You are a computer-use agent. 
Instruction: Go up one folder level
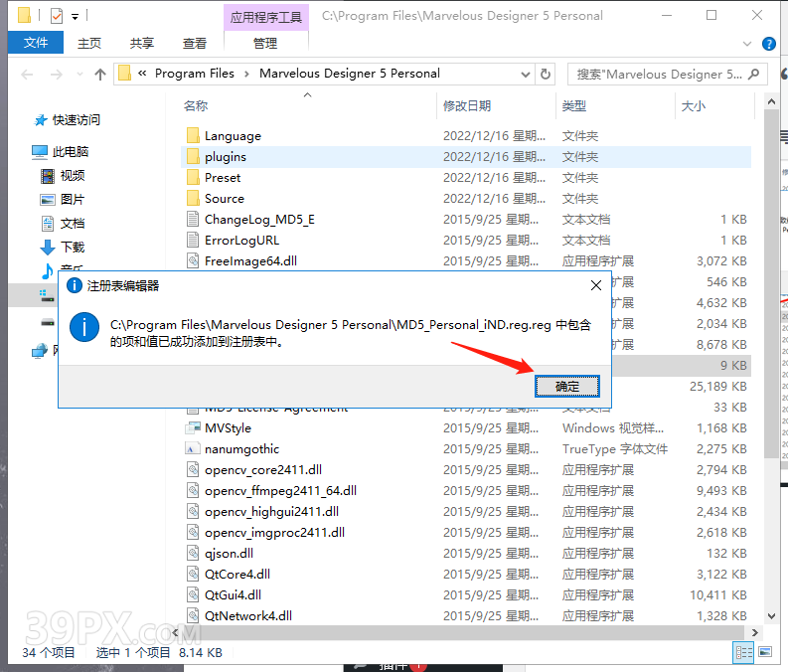click(100, 75)
